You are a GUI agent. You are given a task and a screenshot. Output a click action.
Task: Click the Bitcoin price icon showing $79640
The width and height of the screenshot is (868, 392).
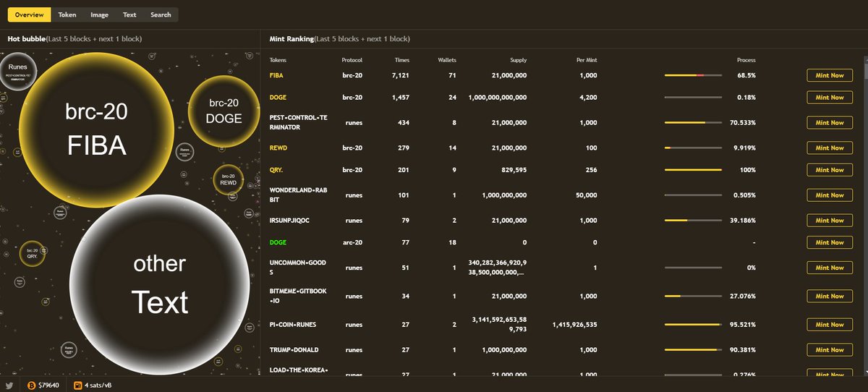(31, 385)
